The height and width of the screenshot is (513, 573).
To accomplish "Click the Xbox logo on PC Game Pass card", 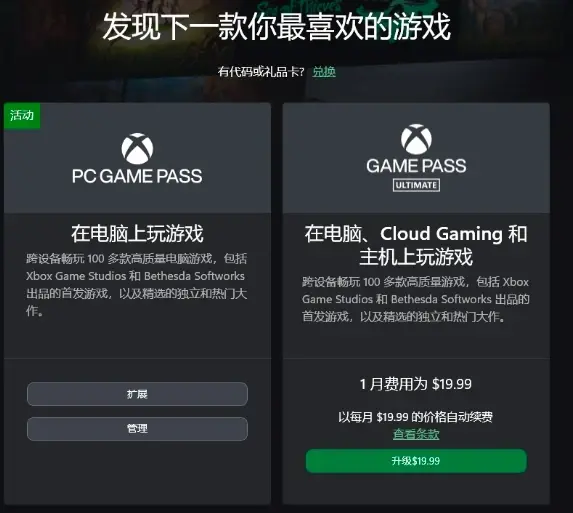I will click(137, 149).
